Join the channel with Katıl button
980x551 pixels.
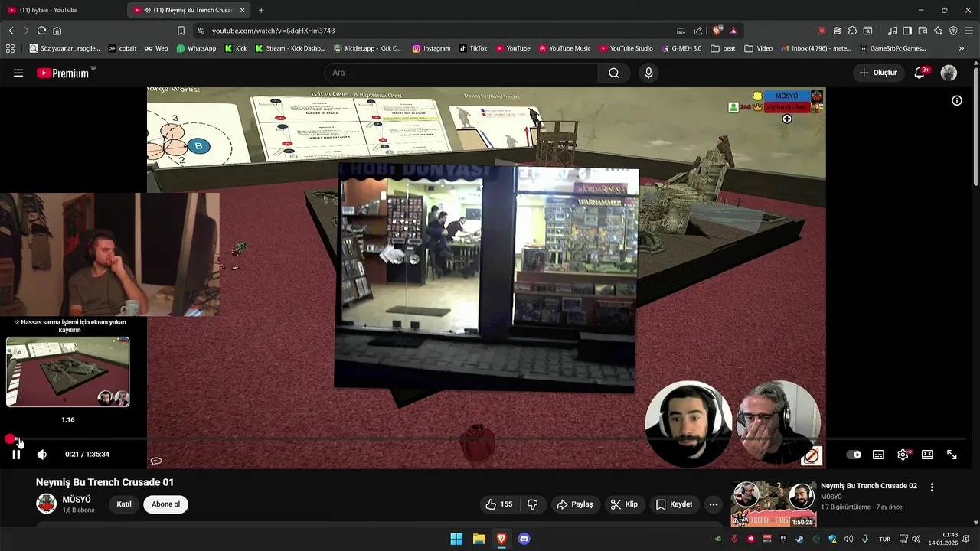(124, 504)
